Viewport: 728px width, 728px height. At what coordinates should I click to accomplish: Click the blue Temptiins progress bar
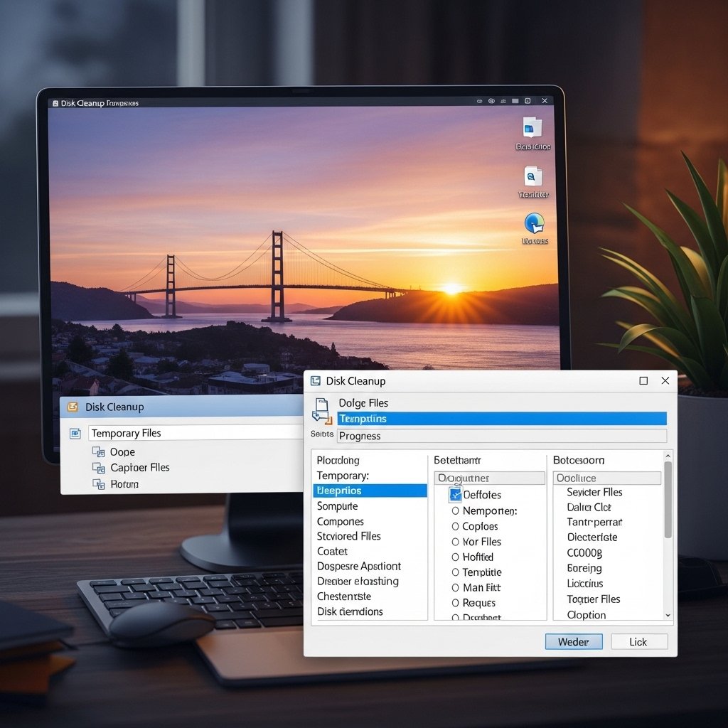[x=501, y=419]
